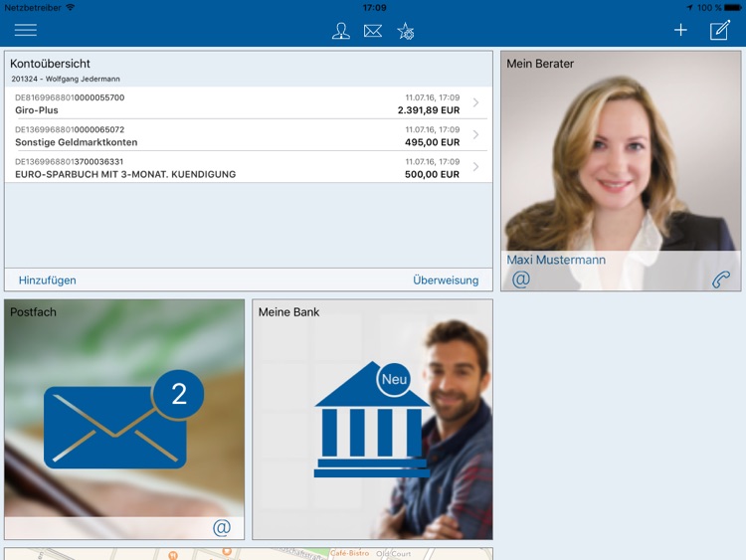This screenshot has height=560, width=746.
Task: Tap IBAN DE81699688010000055700
Action: tap(70, 97)
